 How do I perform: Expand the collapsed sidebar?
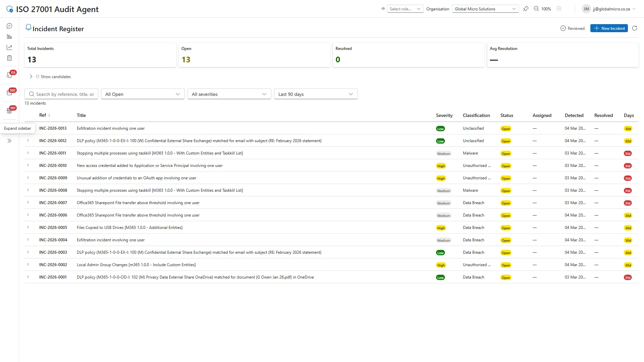click(x=9, y=141)
